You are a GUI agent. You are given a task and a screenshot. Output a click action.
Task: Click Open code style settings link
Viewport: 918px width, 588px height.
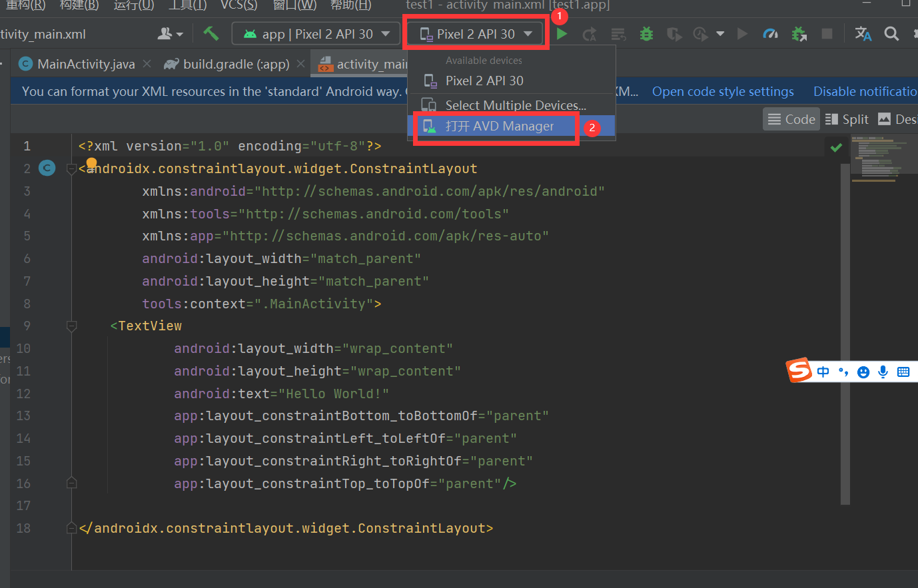point(723,91)
